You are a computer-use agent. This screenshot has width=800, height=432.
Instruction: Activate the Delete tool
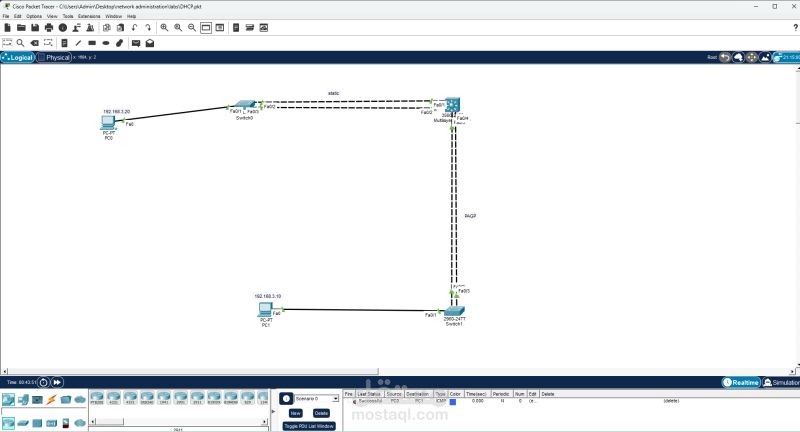pos(34,43)
